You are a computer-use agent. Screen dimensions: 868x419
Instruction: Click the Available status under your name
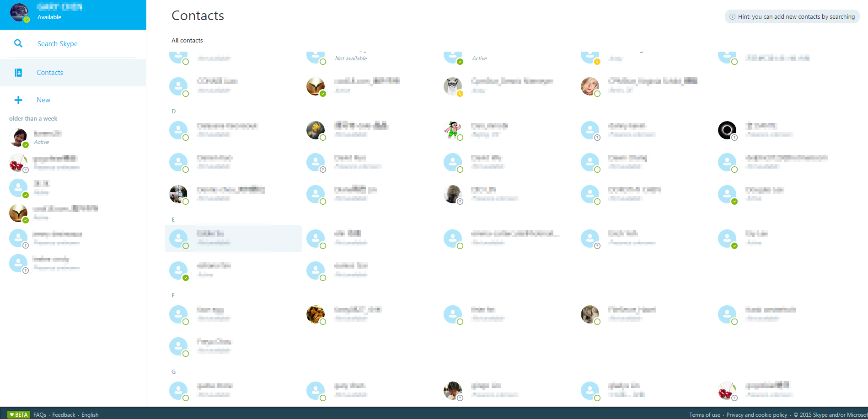coord(49,17)
